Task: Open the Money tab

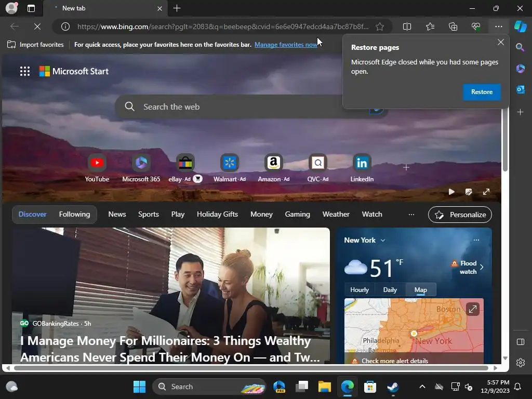Action: 262,215
